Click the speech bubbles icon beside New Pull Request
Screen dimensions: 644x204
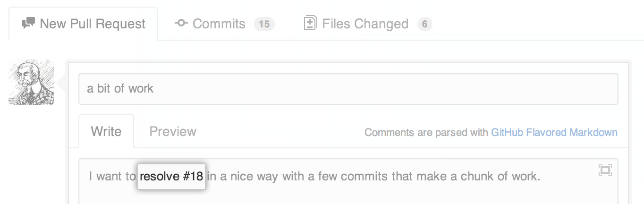(28, 24)
